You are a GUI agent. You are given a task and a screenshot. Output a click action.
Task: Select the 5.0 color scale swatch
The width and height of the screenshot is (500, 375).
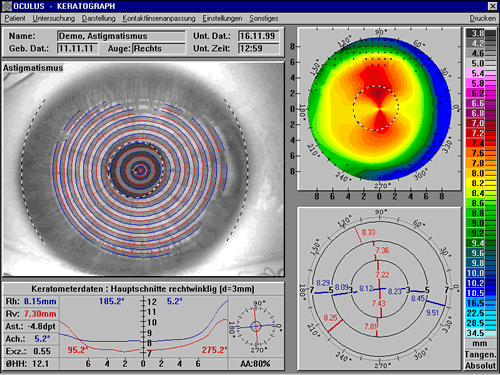pos(481,63)
